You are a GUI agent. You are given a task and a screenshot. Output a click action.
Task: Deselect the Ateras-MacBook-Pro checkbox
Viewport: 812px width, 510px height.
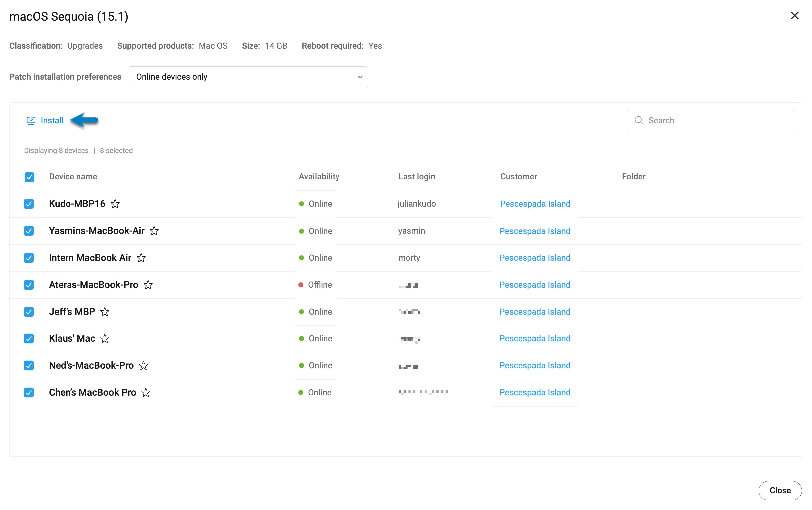click(29, 285)
